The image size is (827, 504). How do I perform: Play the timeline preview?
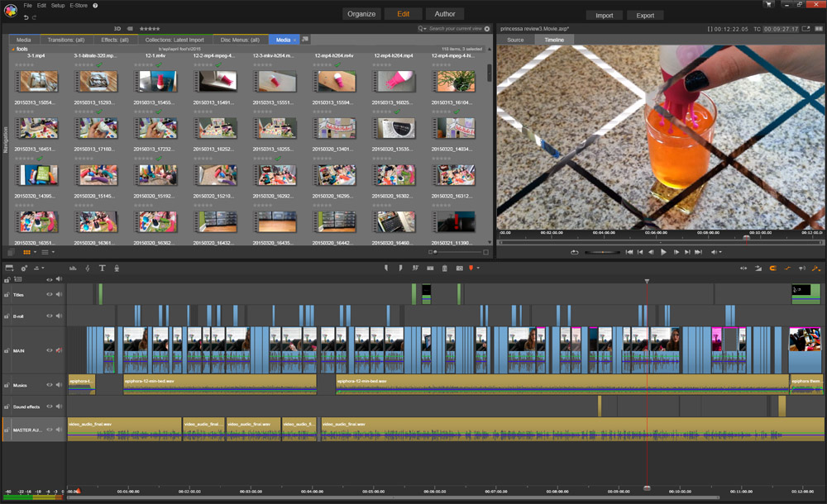tap(663, 253)
